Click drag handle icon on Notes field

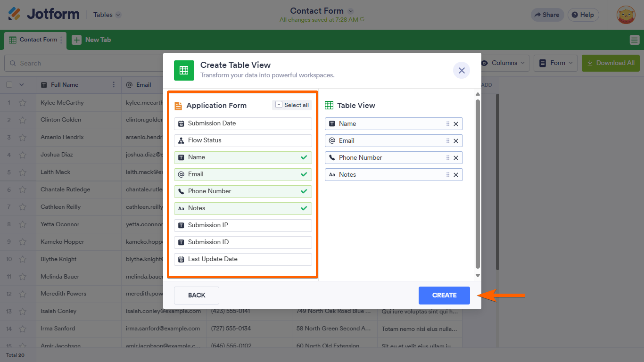(x=448, y=175)
